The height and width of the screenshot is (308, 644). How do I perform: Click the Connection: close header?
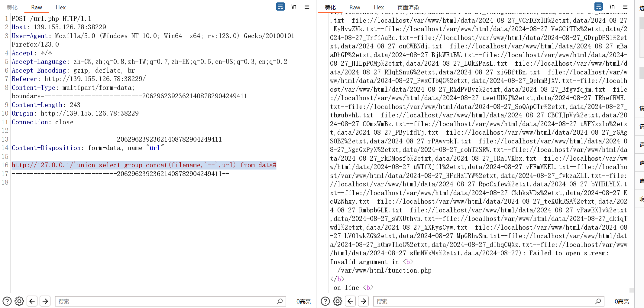(43, 122)
